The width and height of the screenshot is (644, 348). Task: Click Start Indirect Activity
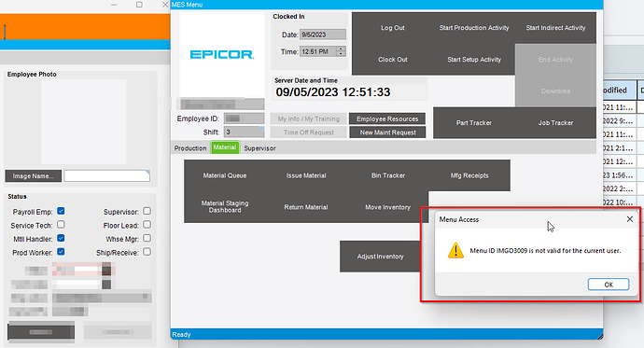tap(555, 28)
